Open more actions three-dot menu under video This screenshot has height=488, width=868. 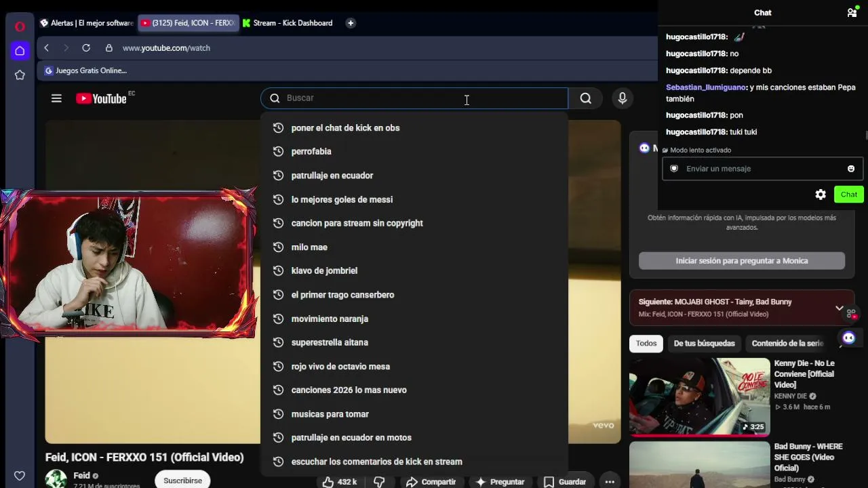tap(610, 482)
